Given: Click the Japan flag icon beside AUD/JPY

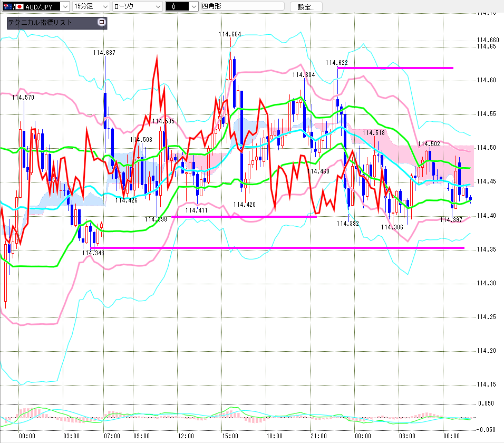Looking at the screenshot, I should pos(20,6).
